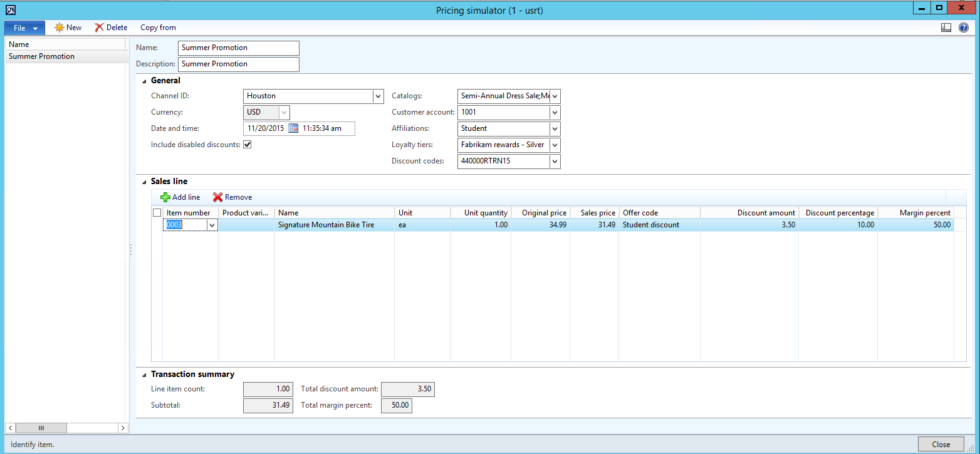The image size is (980, 454).
Task: Select Summer Promotion in the name list
Action: 41,56
